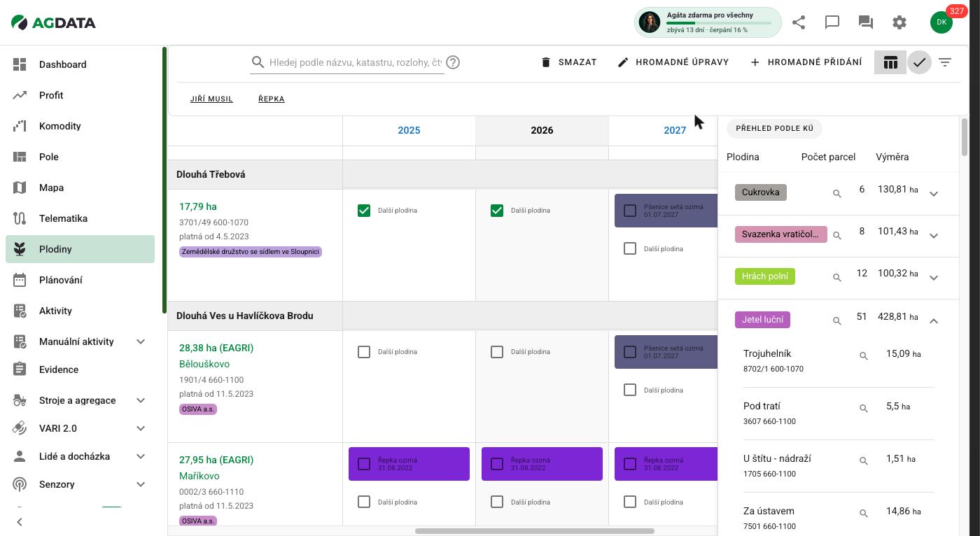Click HROMADNÉ ÚPRAVY button

673,62
